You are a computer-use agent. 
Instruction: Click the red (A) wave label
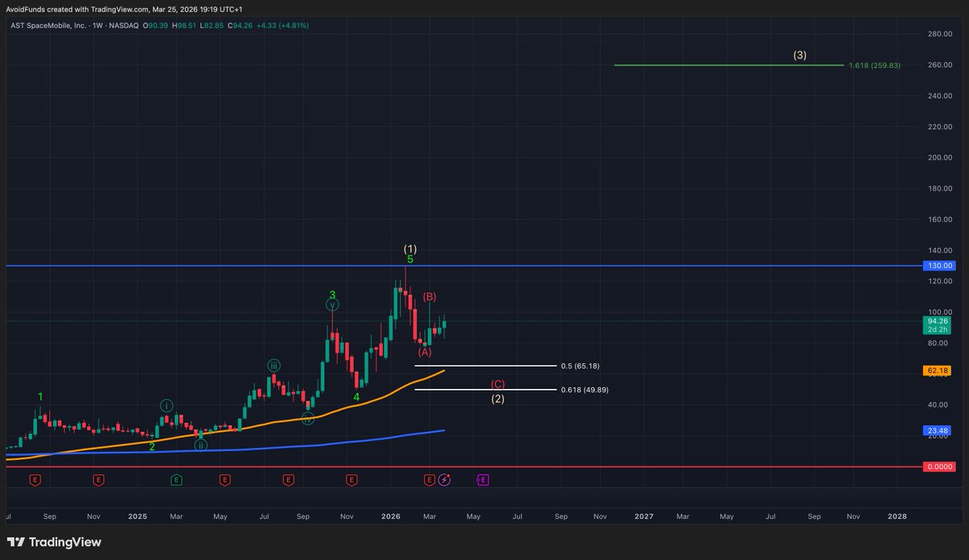[425, 352]
